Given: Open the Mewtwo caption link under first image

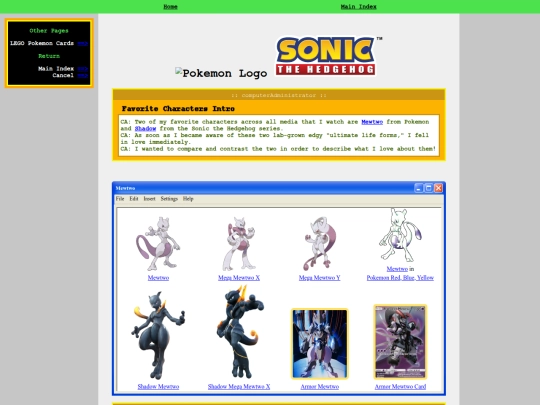Looking at the screenshot, I should click(x=158, y=278).
